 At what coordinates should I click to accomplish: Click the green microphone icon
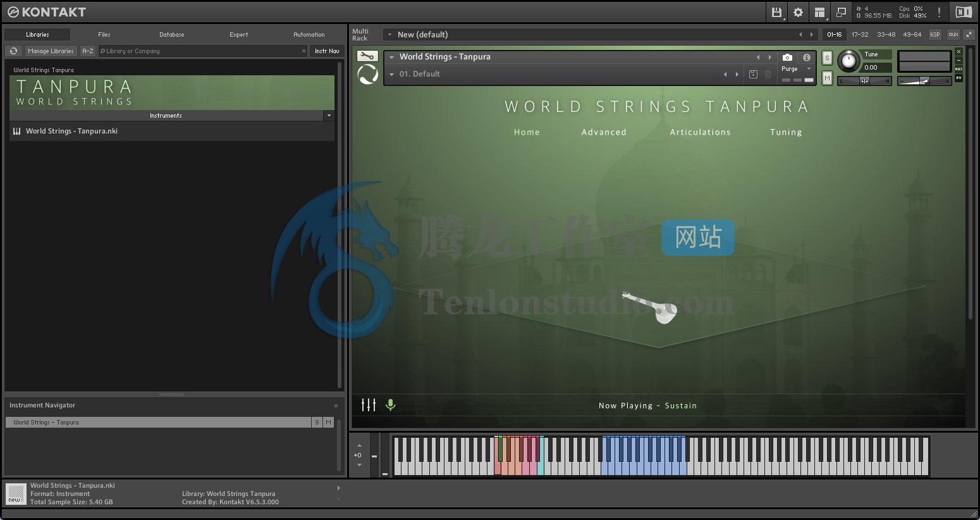click(391, 405)
